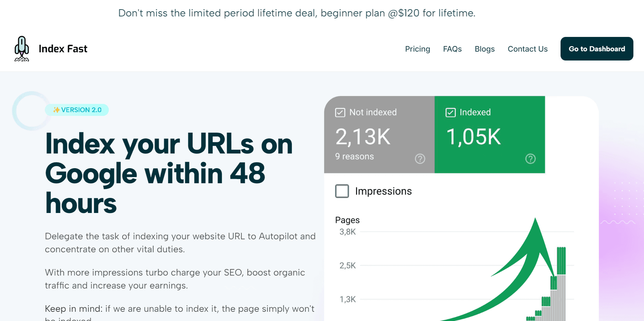The height and width of the screenshot is (321, 644).
Task: Open the Pricing page
Action: click(417, 49)
